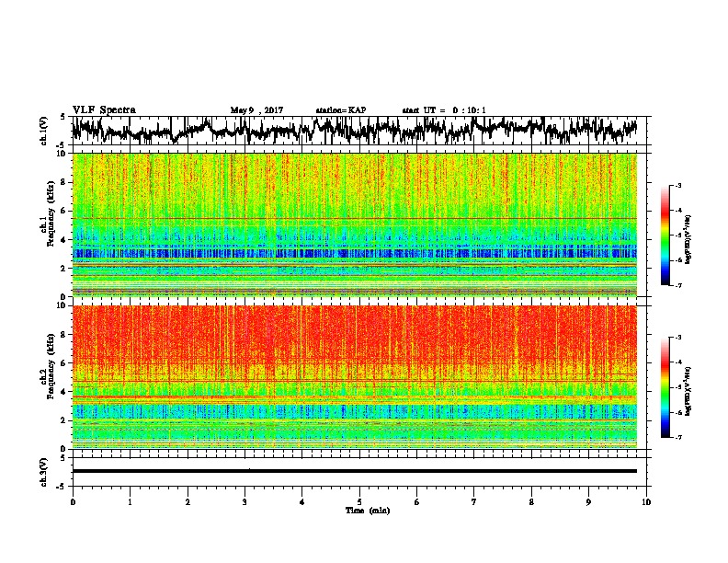This screenshot has height=563, width=728.
Task: Click the "-3" label on ch.1 color scale
Action: [678, 186]
